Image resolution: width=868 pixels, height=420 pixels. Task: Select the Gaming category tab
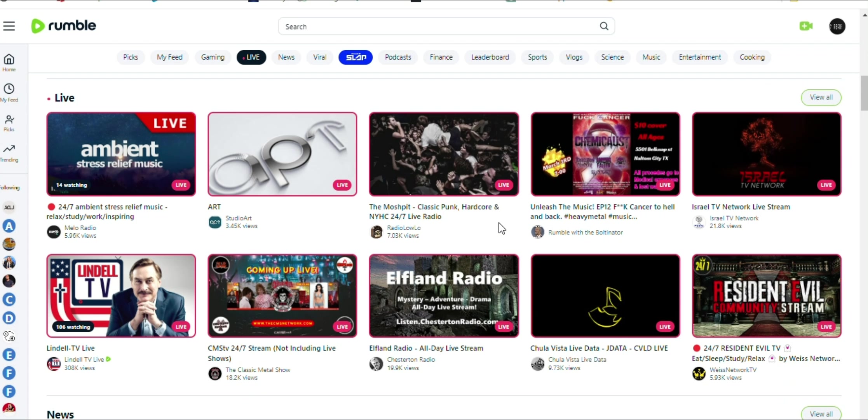tap(213, 57)
